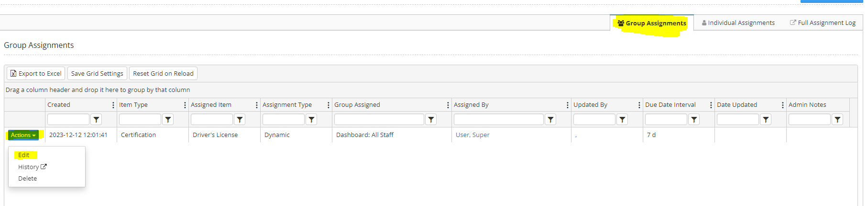Open the Item Type column filter funnel

168,119
